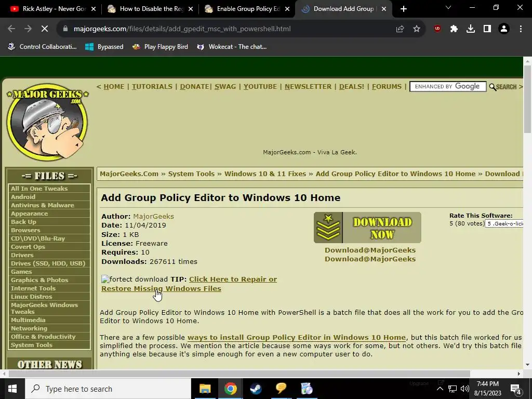Image resolution: width=532 pixels, height=399 pixels.
Task: Open the uBlock Origin extension icon
Action: tap(437, 29)
